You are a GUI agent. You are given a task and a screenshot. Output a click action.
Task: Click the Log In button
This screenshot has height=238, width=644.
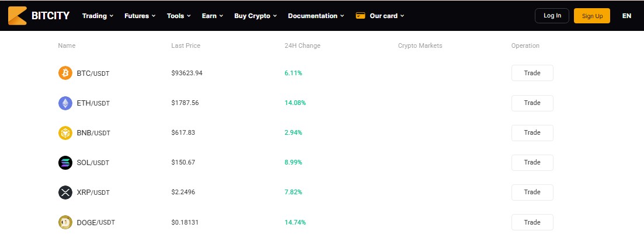click(x=552, y=16)
